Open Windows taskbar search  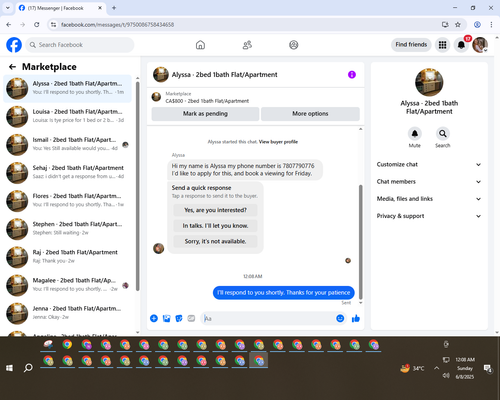point(28,368)
